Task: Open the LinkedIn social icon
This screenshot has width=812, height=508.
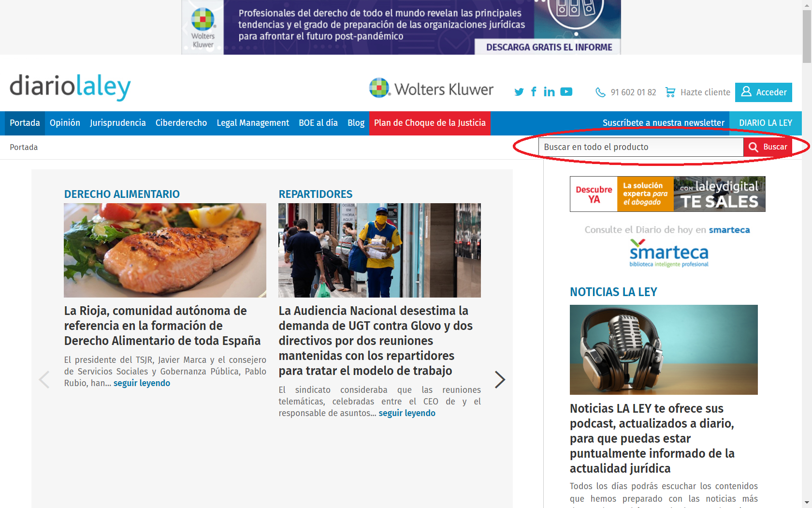Action: [549, 92]
